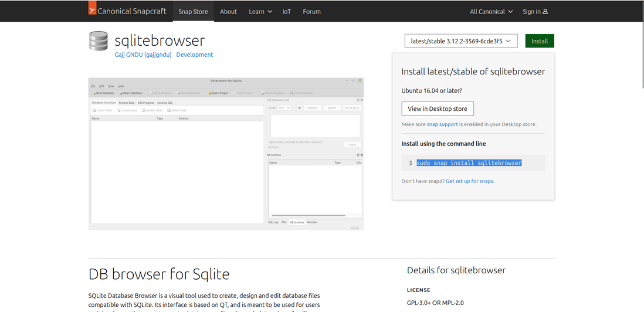Open the latest/stable version channel dropdown
Viewport: 644px width, 312px height.
click(461, 41)
